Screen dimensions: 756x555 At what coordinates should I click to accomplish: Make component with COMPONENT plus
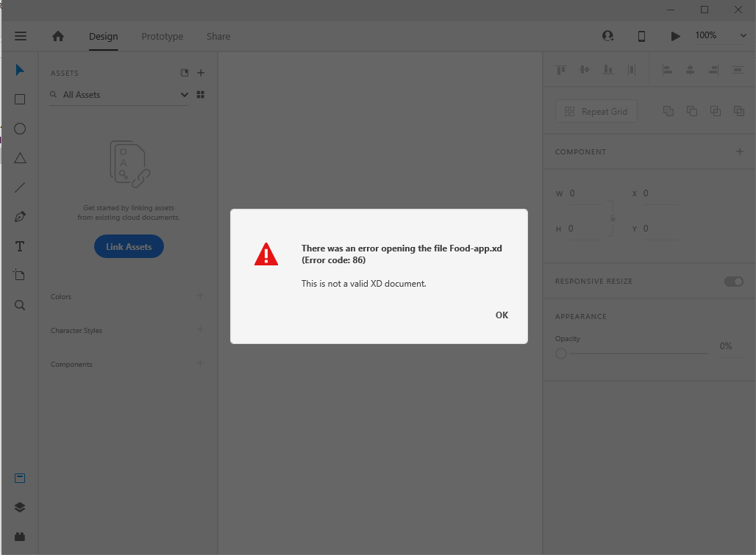(740, 151)
